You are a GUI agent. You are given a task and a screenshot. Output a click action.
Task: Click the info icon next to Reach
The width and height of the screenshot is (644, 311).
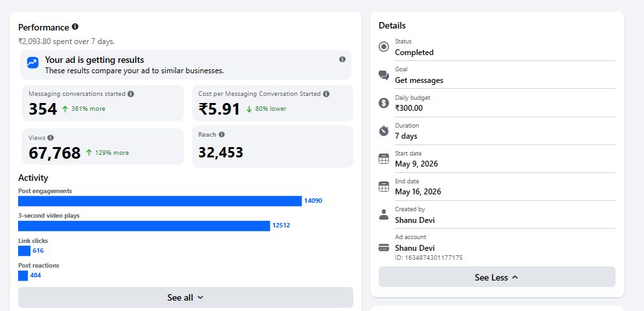pos(221,135)
